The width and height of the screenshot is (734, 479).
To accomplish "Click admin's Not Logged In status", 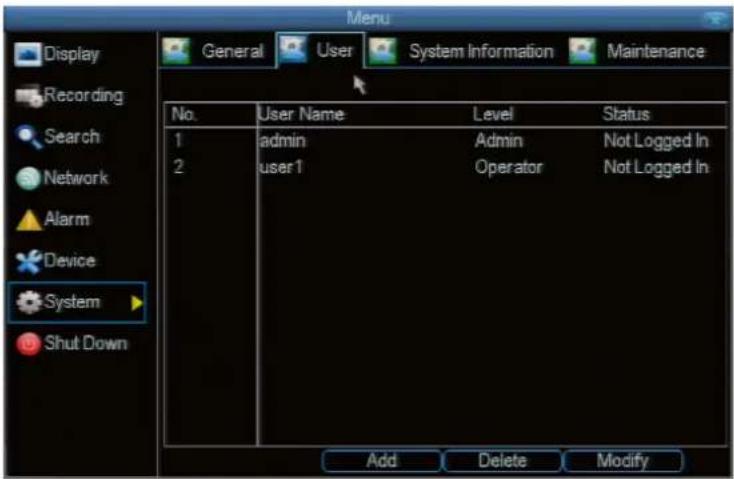I will pyautogui.click(x=656, y=140).
